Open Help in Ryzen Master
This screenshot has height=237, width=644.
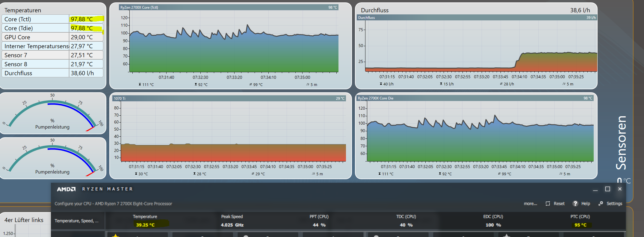581,203
